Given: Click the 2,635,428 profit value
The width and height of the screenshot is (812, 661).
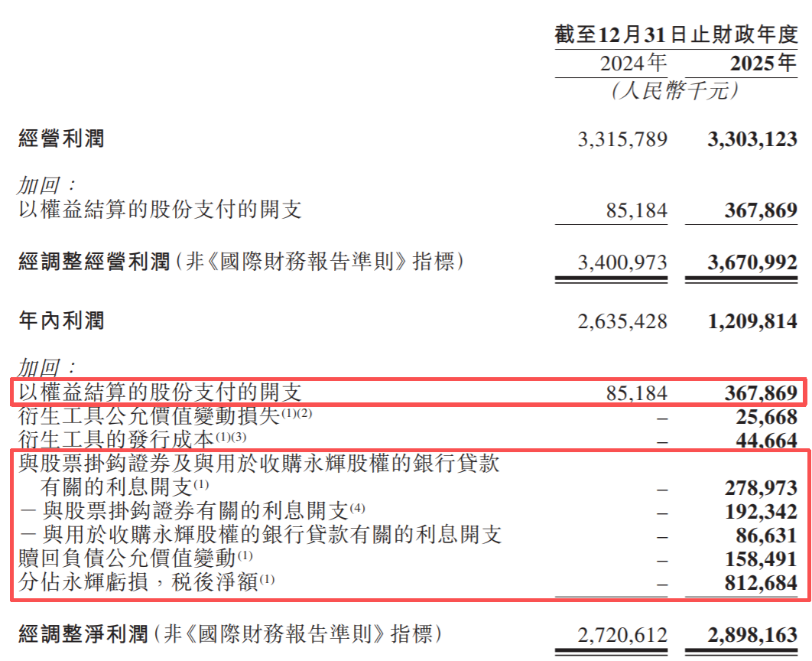Looking at the screenshot, I should point(623,321).
